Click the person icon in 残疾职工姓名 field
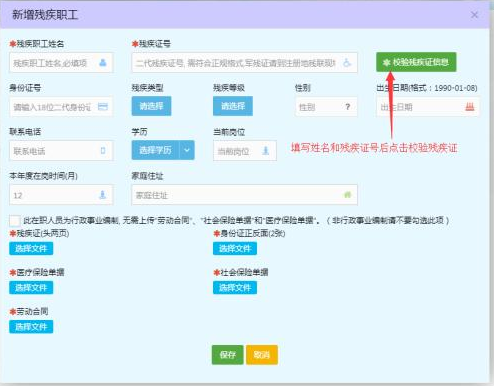 click(103, 62)
